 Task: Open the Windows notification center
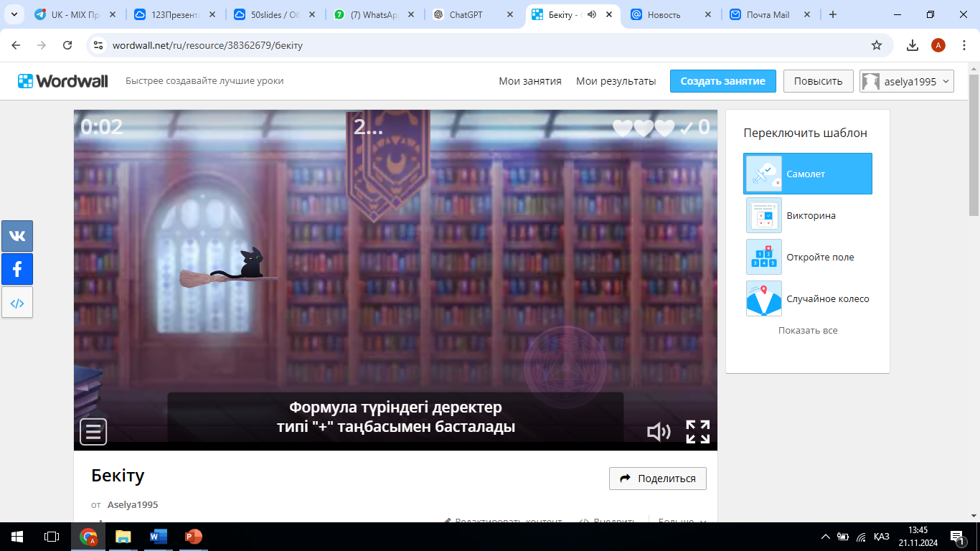[x=957, y=537]
